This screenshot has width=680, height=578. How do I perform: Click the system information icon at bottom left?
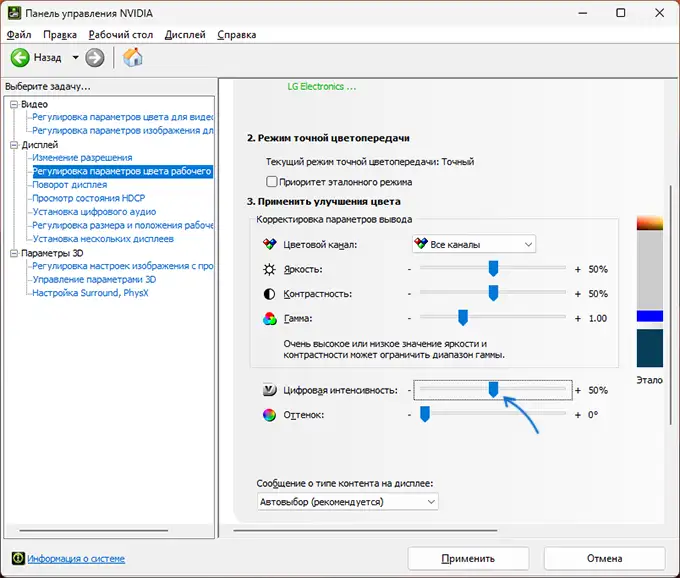click(18, 558)
